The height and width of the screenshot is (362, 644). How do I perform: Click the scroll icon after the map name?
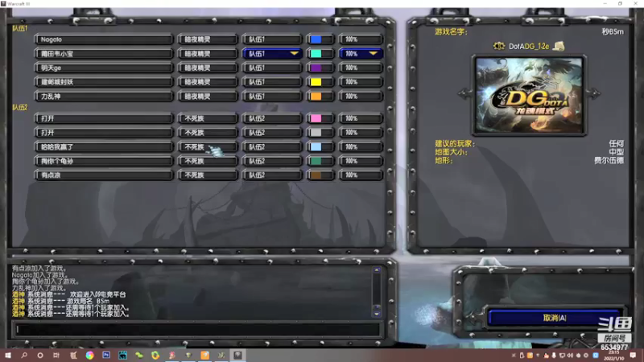pos(559,46)
